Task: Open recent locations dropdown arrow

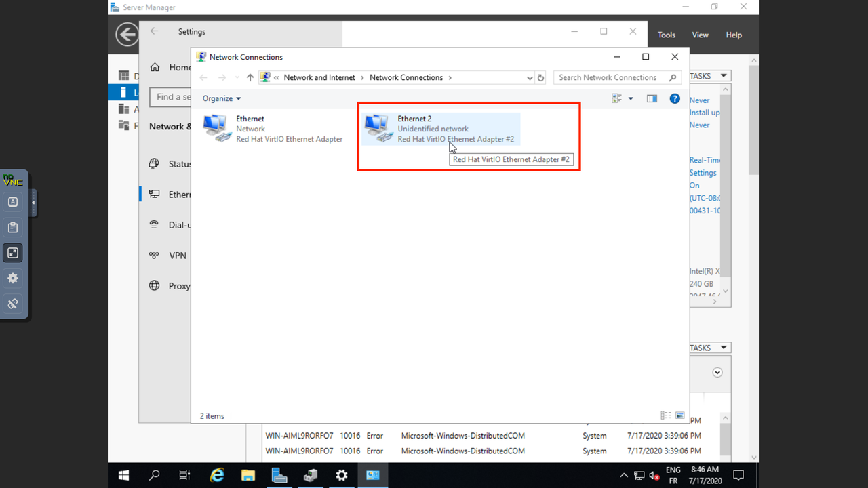Action: (237, 77)
